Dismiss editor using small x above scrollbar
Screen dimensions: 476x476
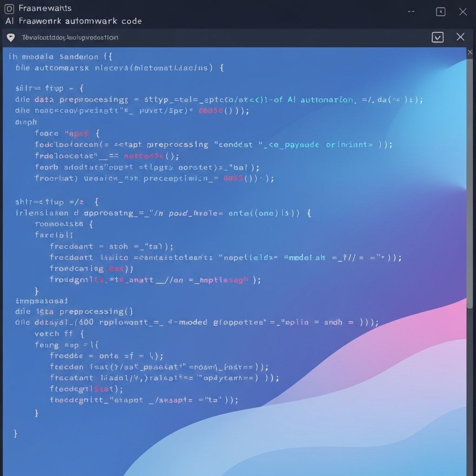coord(470,53)
